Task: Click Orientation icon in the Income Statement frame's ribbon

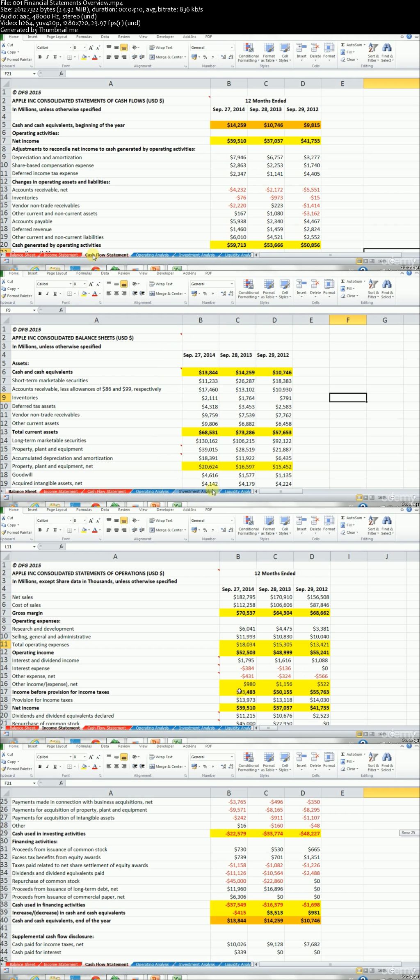Action: (x=135, y=520)
